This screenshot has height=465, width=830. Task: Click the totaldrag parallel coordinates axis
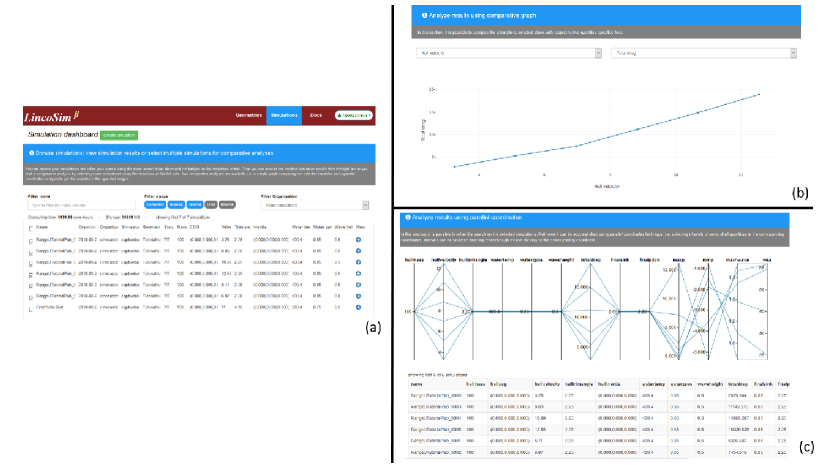point(591,311)
